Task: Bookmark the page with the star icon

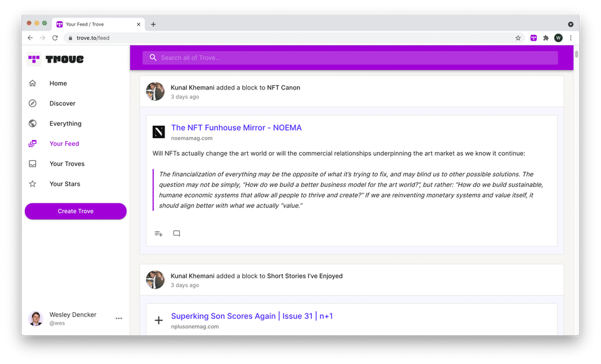Action: pos(518,38)
